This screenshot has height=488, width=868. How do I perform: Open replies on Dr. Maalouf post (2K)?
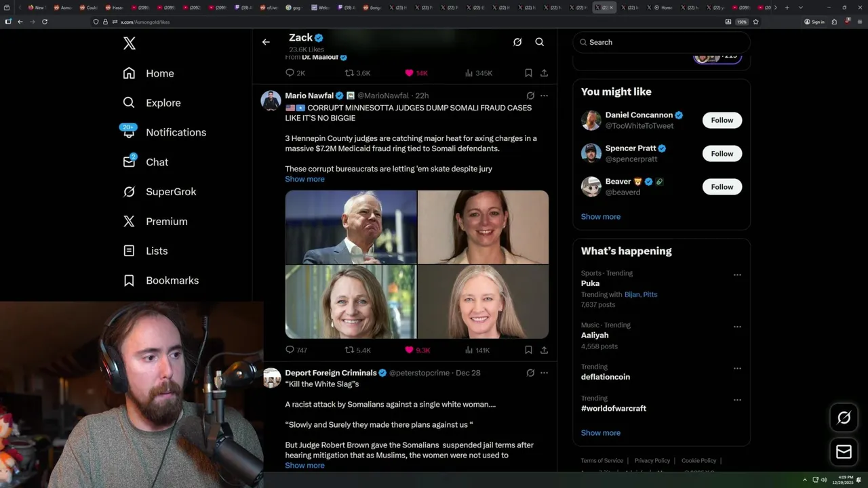tap(295, 73)
